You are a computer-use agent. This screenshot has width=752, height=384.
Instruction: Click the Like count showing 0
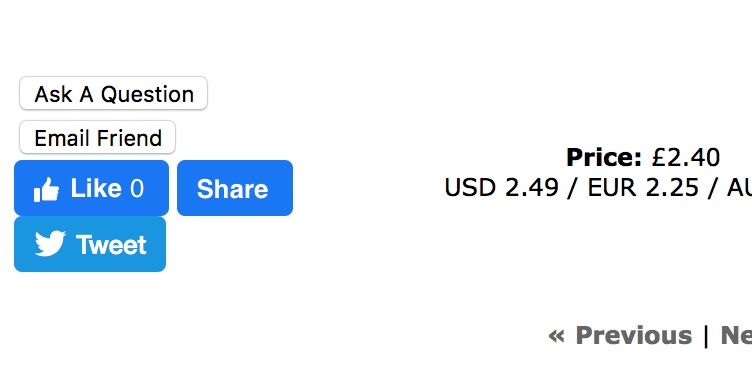pos(137,188)
